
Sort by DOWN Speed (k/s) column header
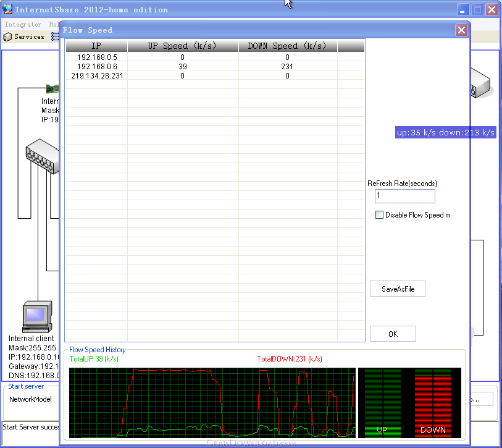coord(288,46)
